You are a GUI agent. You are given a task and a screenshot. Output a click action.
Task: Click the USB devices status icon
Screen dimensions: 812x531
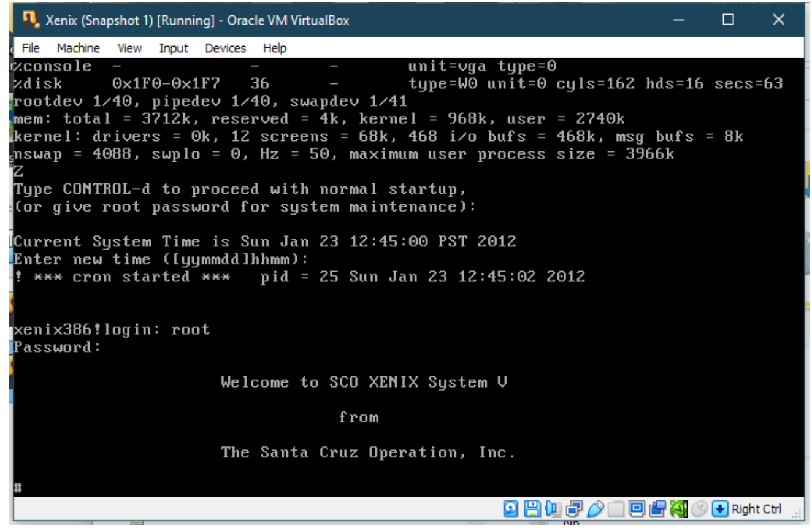point(595,509)
